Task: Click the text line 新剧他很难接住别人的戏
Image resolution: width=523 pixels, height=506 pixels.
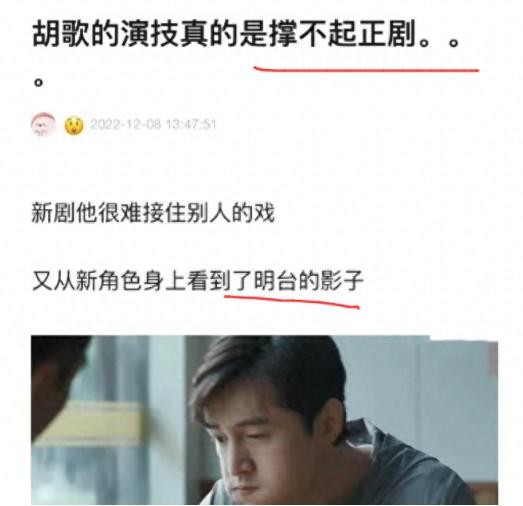Action: click(x=153, y=212)
